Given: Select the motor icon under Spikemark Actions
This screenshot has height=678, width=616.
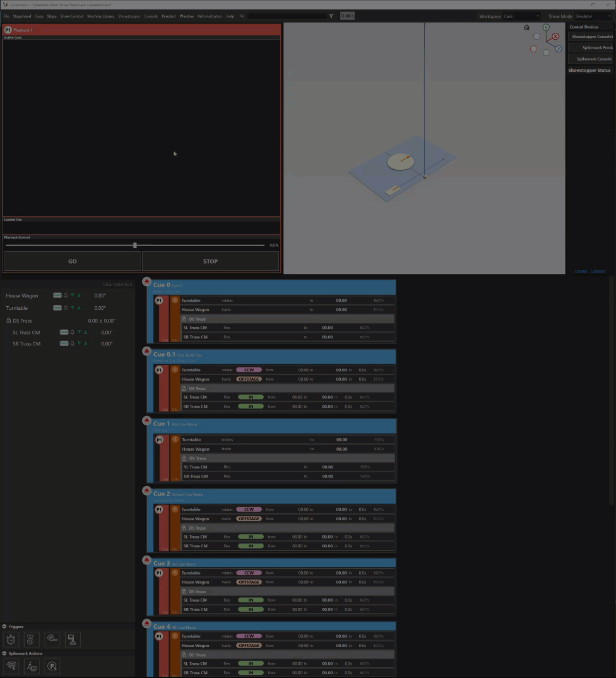Looking at the screenshot, I should 11,666.
